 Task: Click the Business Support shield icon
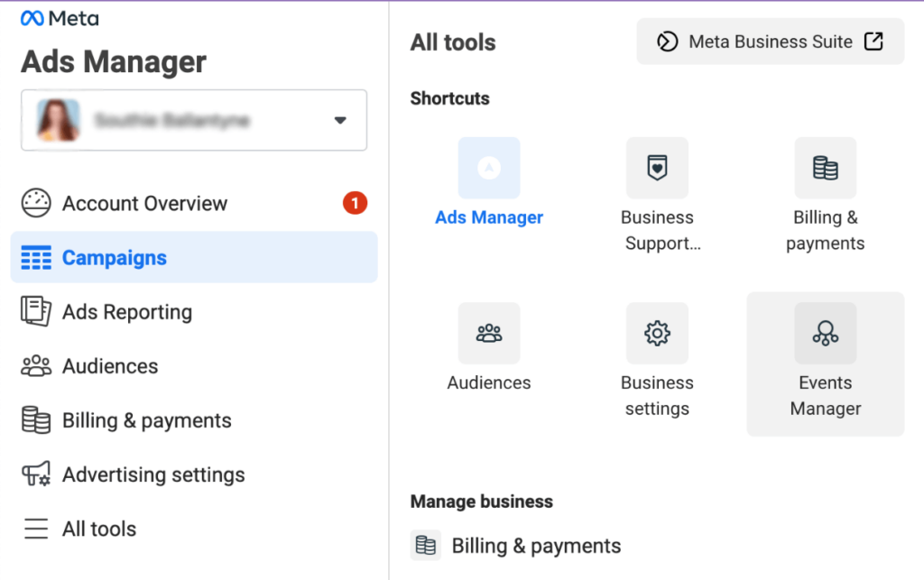tap(657, 168)
